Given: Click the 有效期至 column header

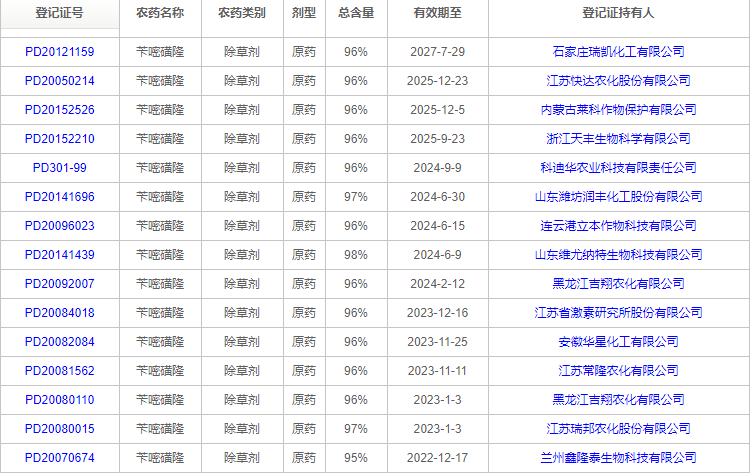Looking at the screenshot, I should [x=437, y=13].
